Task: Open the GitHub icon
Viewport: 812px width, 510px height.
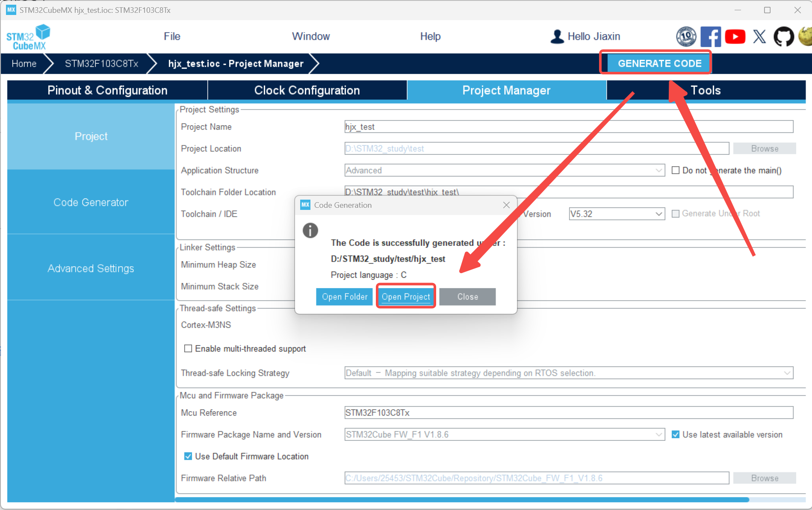Action: click(784, 37)
